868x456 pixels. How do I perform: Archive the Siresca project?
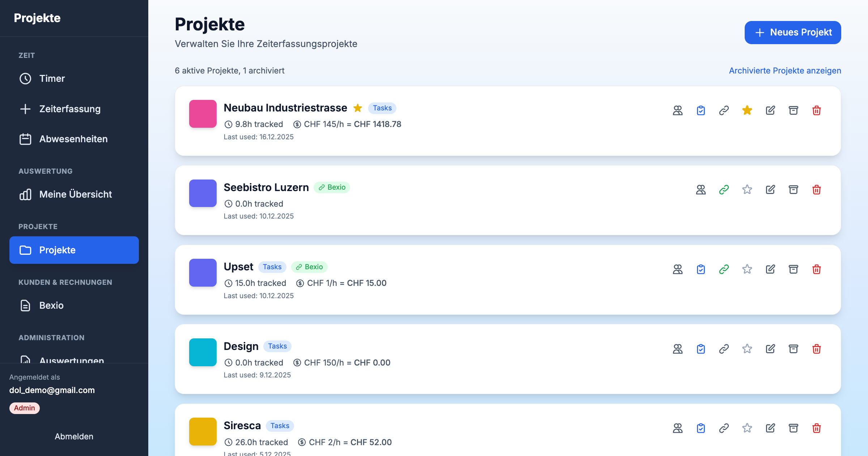[x=793, y=428]
